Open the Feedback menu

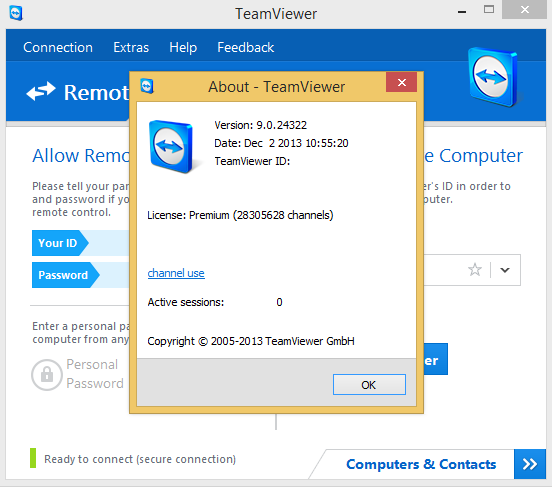[x=245, y=48]
